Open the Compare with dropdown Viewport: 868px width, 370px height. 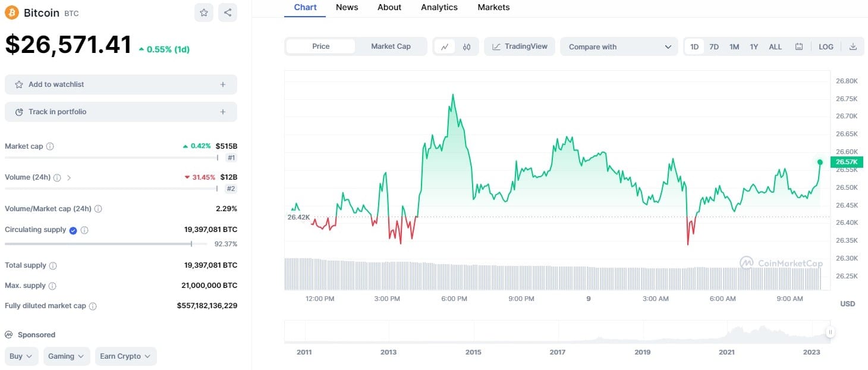[619, 46]
